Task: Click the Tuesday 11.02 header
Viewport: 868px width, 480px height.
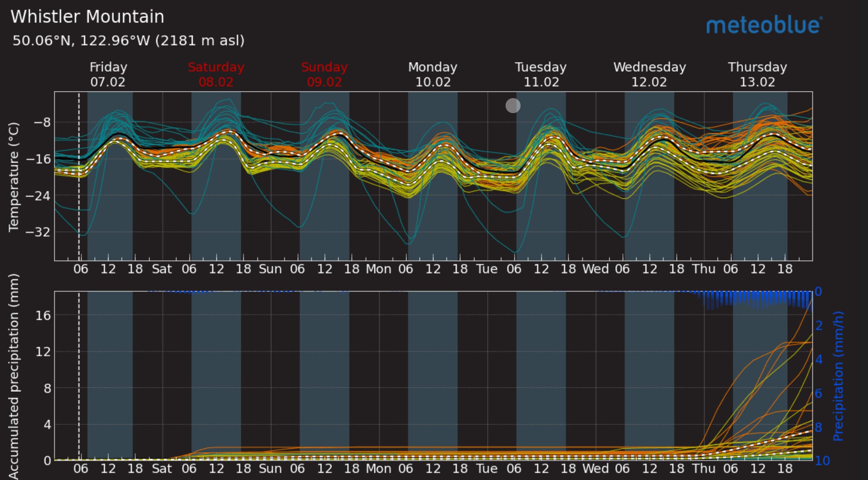Action: click(x=541, y=74)
